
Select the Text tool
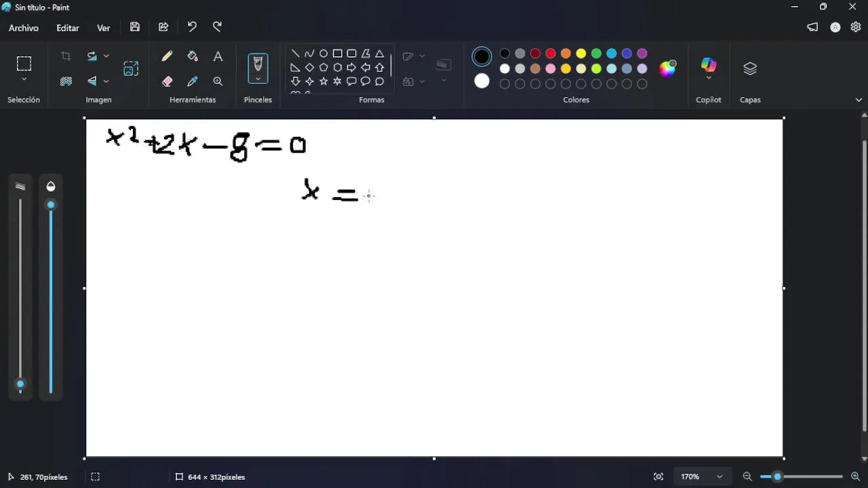pos(218,56)
